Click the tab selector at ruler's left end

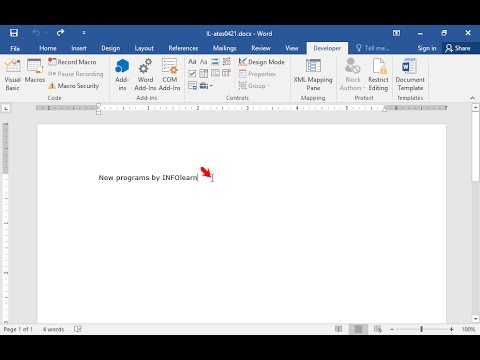pyautogui.click(x=6, y=108)
